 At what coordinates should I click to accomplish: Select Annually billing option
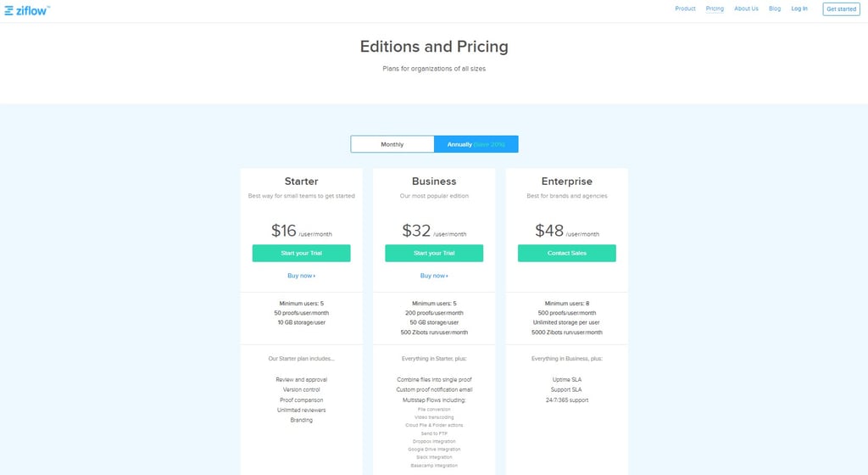(x=476, y=144)
